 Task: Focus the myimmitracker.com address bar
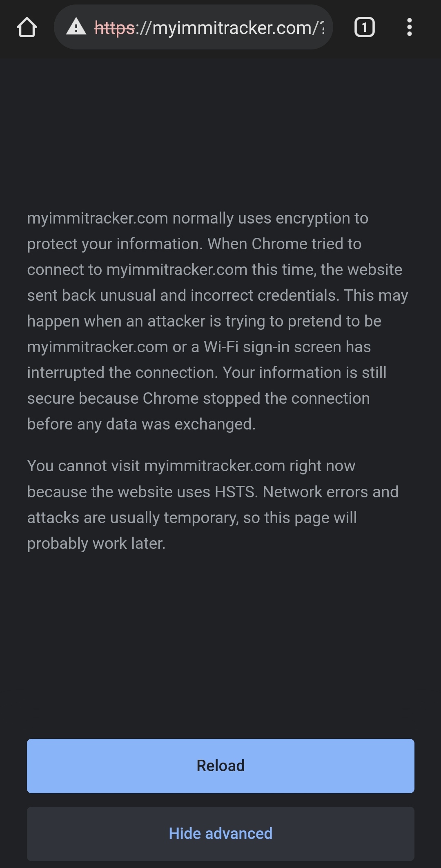pos(193,27)
